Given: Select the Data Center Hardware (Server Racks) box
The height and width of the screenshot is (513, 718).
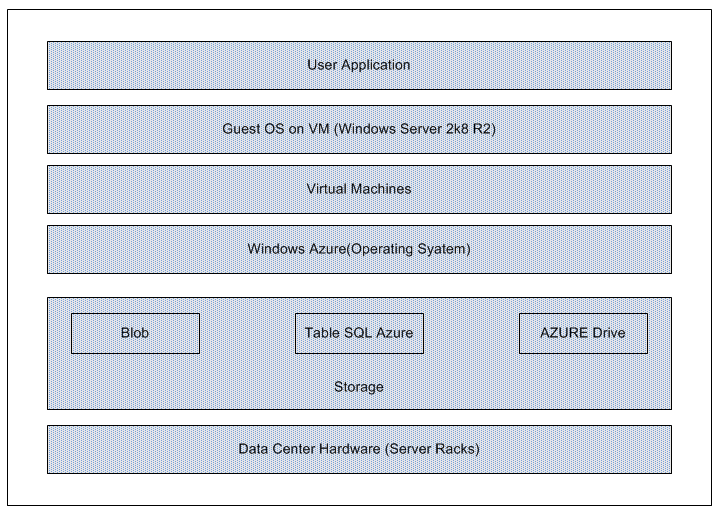Looking at the screenshot, I should tap(359, 449).
